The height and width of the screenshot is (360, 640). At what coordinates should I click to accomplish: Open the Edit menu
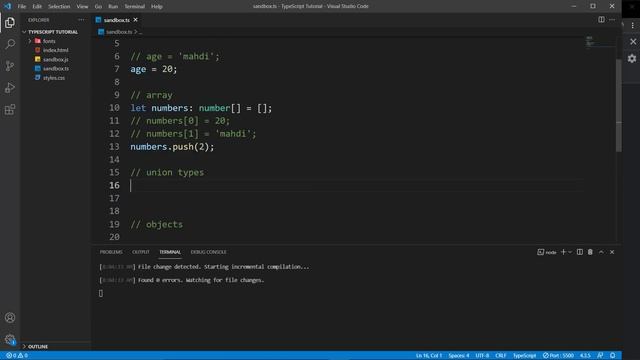pyautogui.click(x=37, y=7)
